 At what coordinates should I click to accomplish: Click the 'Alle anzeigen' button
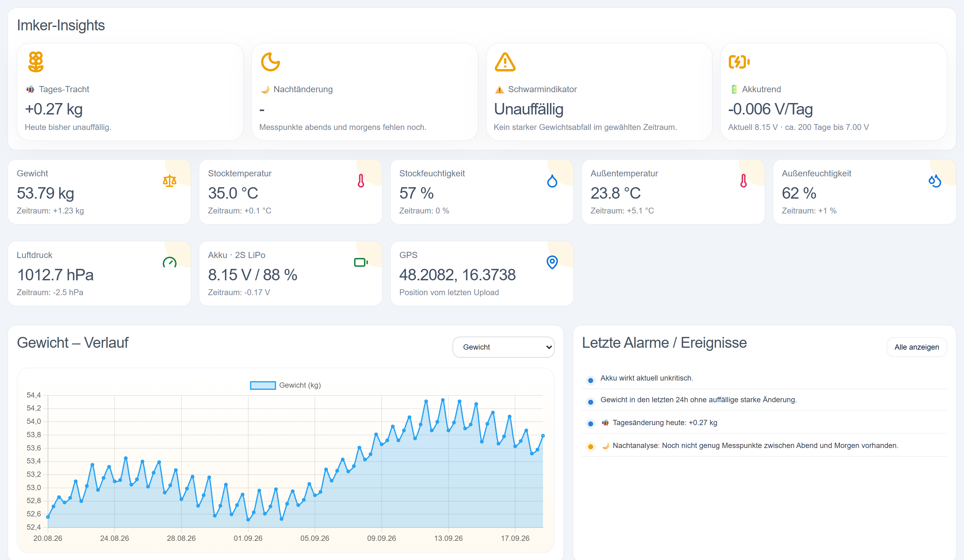click(x=917, y=347)
